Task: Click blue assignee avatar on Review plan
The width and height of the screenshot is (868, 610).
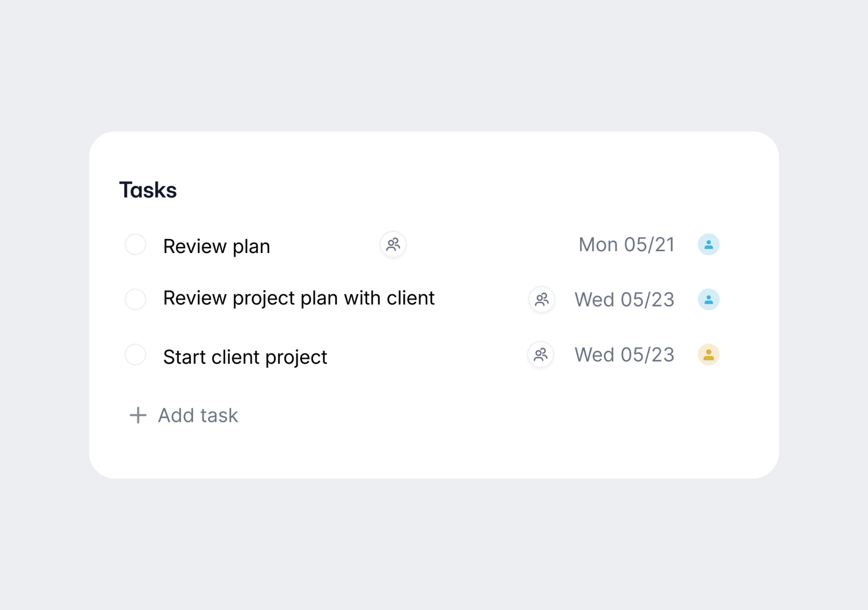Action: 708,244
